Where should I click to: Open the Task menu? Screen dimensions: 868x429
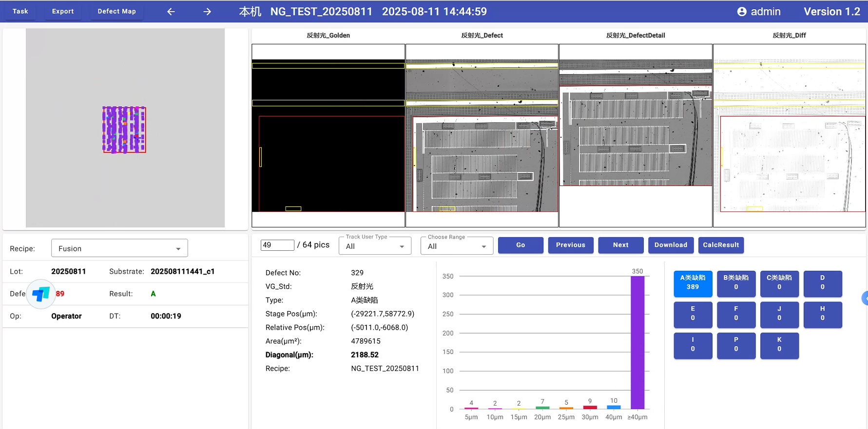point(20,11)
